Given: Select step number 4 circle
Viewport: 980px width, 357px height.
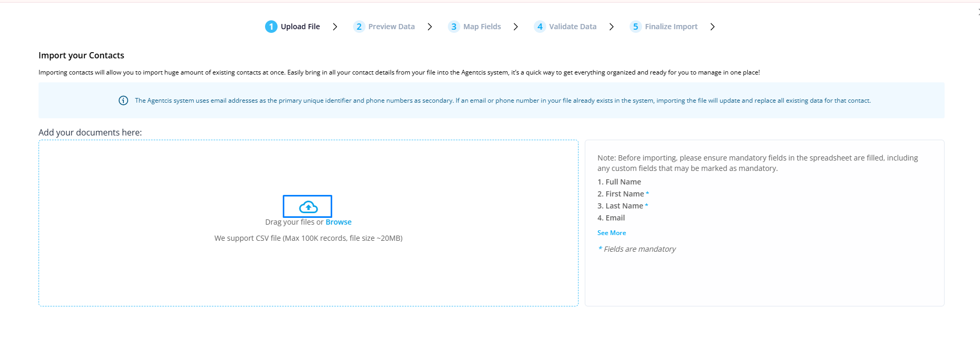Looking at the screenshot, I should (x=540, y=27).
